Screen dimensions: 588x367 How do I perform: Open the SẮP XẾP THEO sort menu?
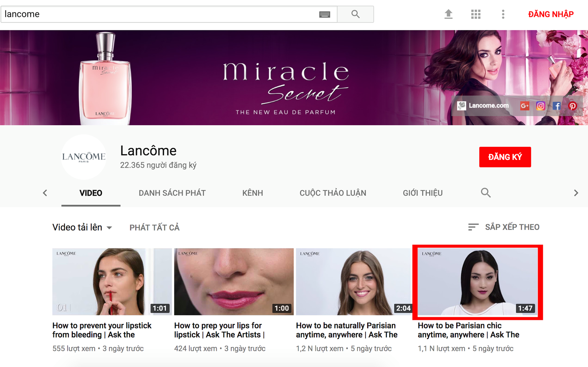(504, 227)
